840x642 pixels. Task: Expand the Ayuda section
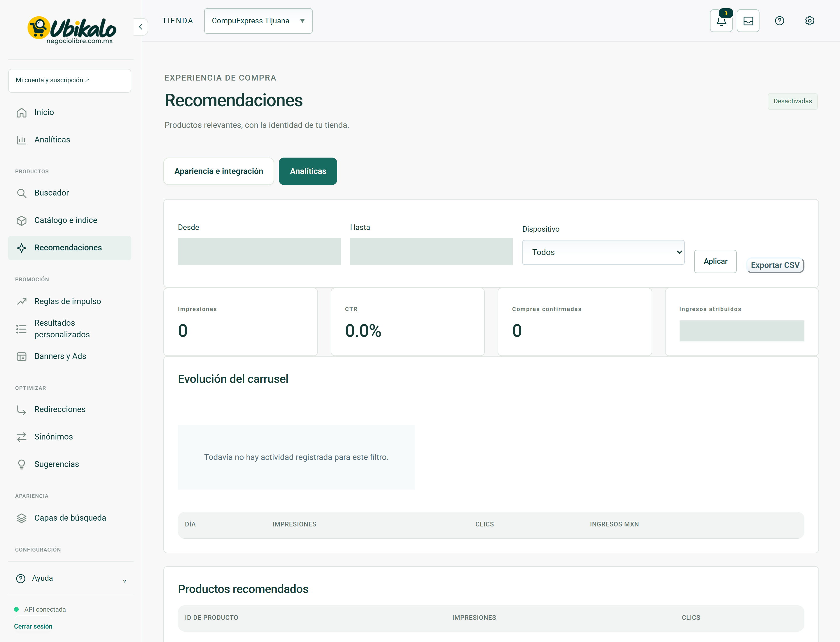click(71, 579)
